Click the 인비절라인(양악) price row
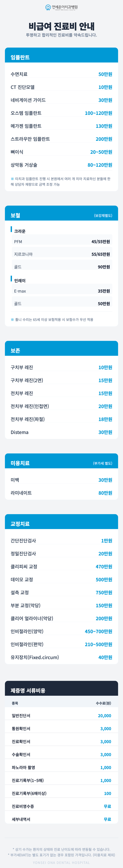Screen dimensions: 123x868 click(x=61, y=631)
